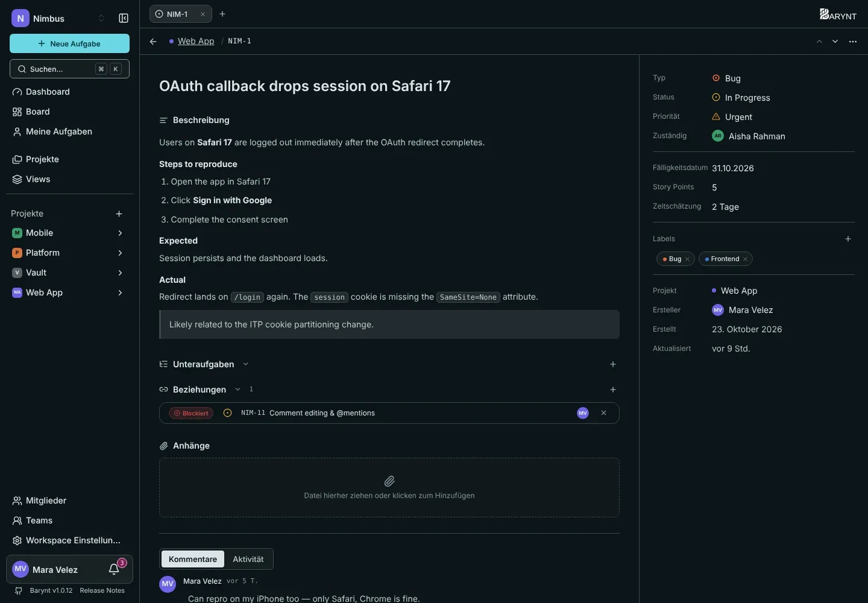868x603 pixels.
Task: Edit the Story Points value 5
Action: (714, 188)
